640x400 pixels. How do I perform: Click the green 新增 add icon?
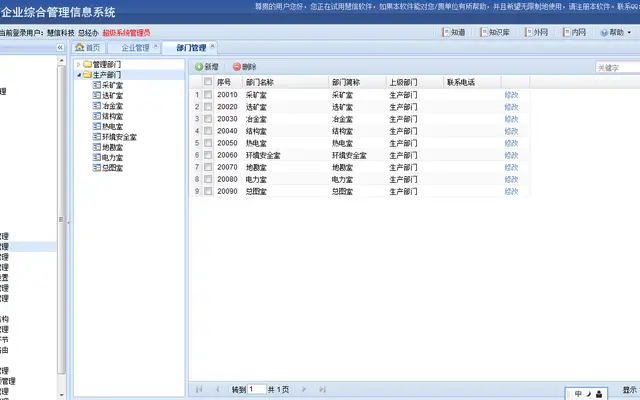point(199,67)
